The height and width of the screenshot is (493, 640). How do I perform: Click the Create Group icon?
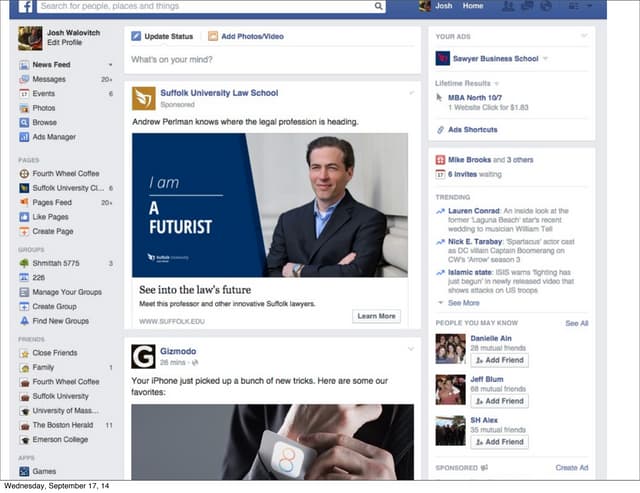click(24, 306)
